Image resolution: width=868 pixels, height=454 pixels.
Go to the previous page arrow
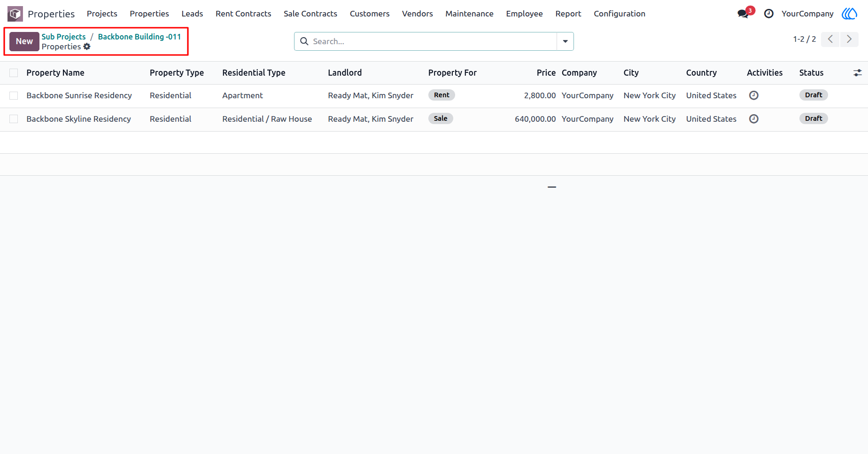830,39
